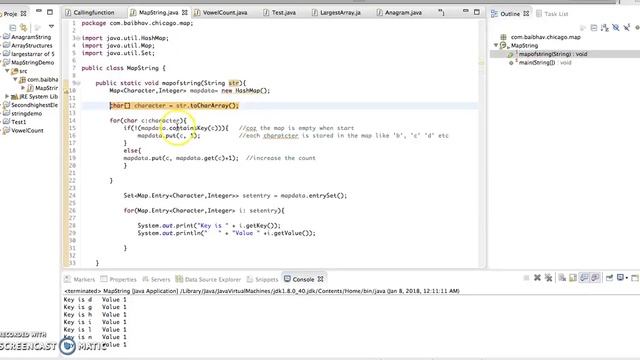Collapse the mapofstring method at line 9

(77, 83)
